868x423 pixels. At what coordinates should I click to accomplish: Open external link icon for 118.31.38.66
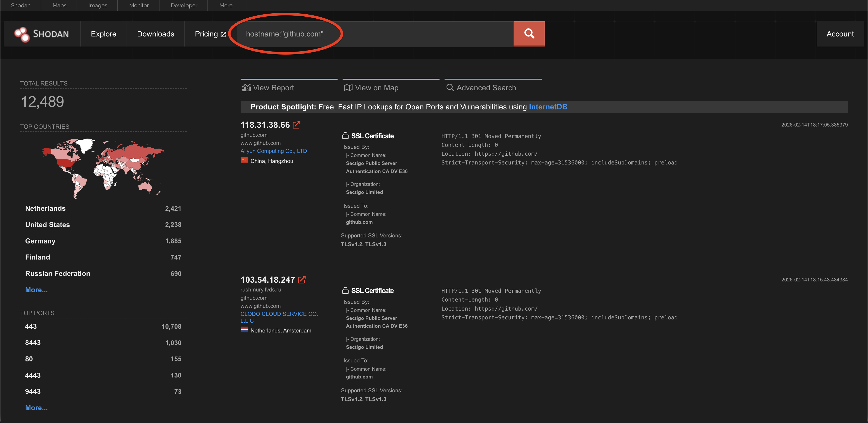297,125
